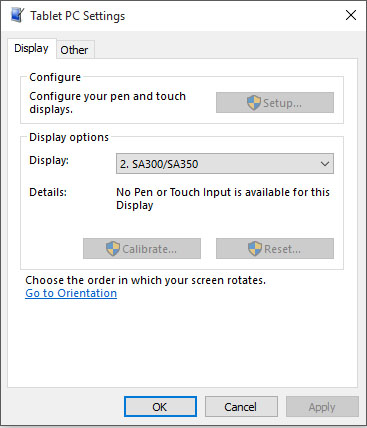This screenshot has width=367, height=428.
Task: Close the Tablet PC Settings window
Action: tap(351, 15)
